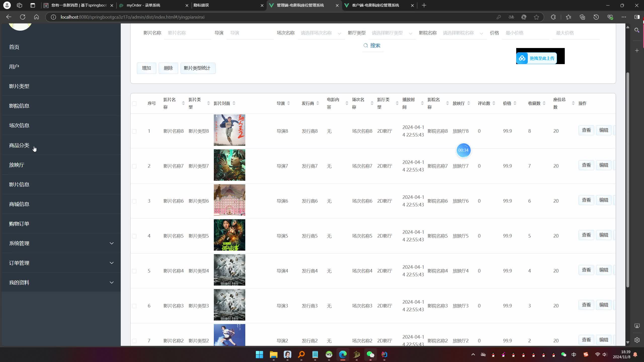644x362 pixels.
Task: Switch to the 客户端-电影院座位管理系统 tab
Action: [x=375, y=5]
